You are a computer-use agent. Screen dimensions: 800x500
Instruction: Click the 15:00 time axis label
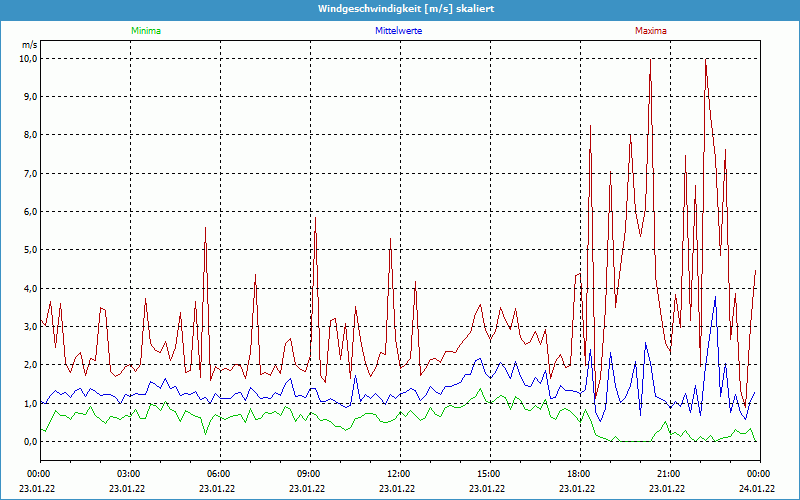pos(490,474)
